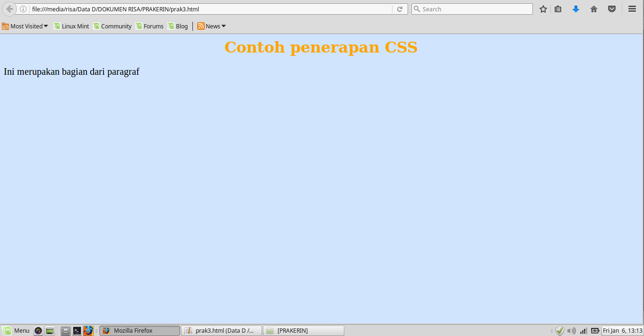Open the Firefox home page icon
Image resolution: width=644 pixels, height=336 pixels.
593,9
